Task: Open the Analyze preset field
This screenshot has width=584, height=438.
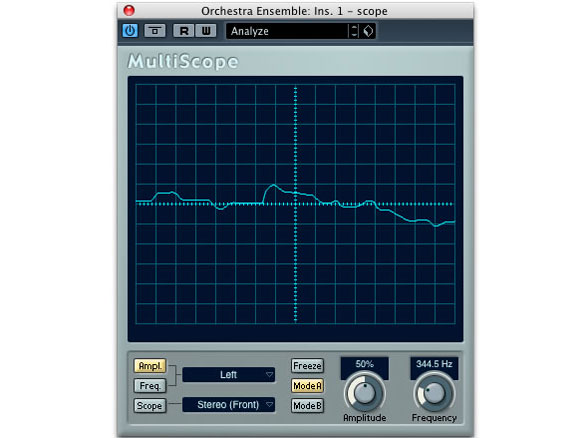Action: [x=288, y=31]
